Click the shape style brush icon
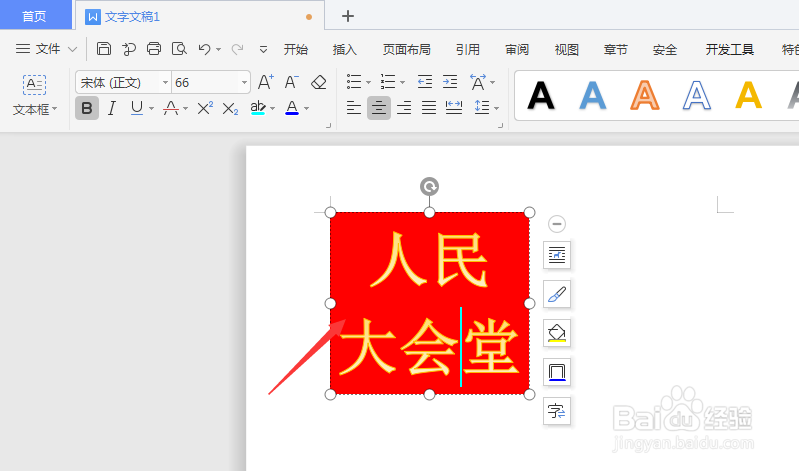The height and width of the screenshot is (471, 799). click(556, 294)
